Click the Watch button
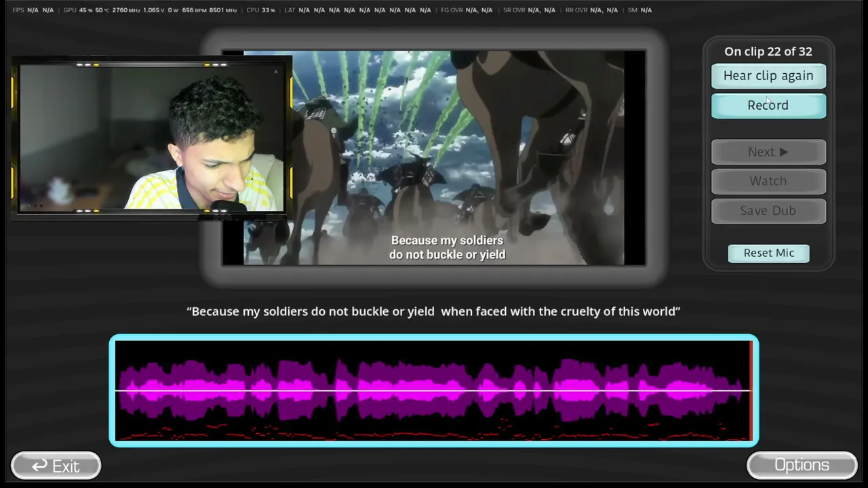The width and height of the screenshot is (868, 488). click(x=768, y=181)
